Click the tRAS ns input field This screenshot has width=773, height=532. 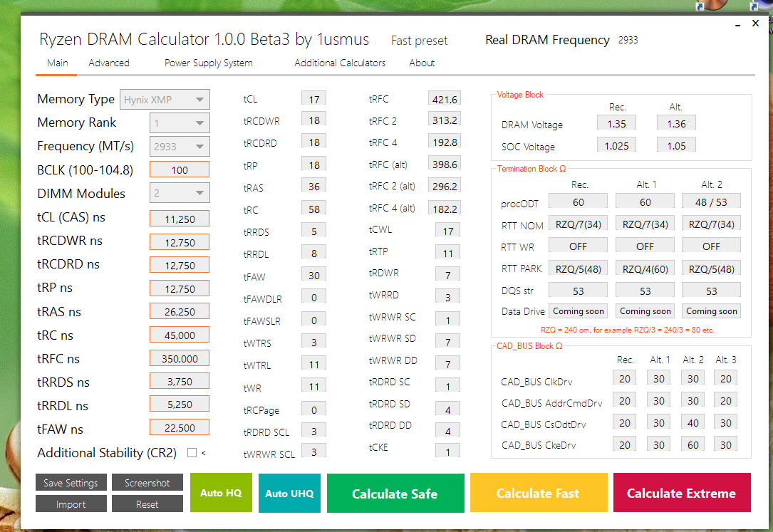pos(180,311)
